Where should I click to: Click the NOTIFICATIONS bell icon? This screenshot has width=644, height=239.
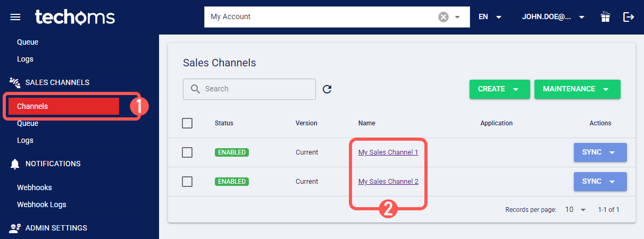(15, 164)
